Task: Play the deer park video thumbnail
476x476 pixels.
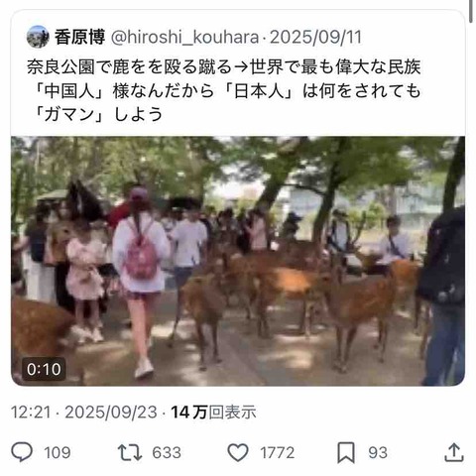Action: [x=238, y=261]
